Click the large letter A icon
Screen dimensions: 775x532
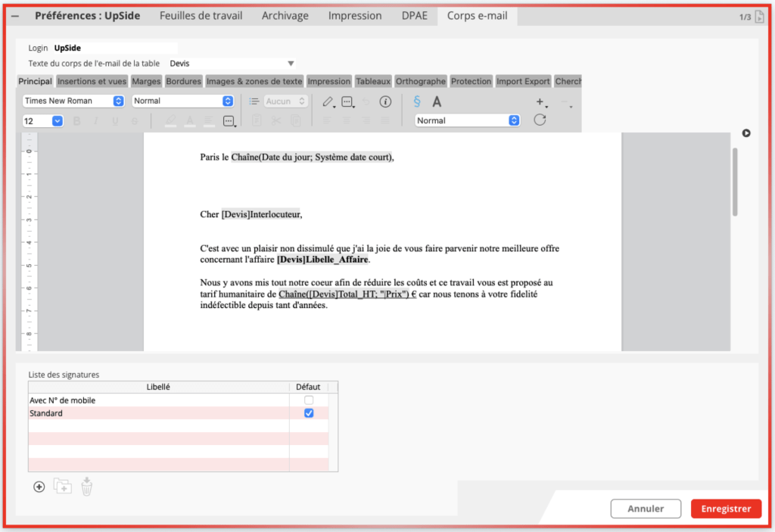(x=437, y=101)
